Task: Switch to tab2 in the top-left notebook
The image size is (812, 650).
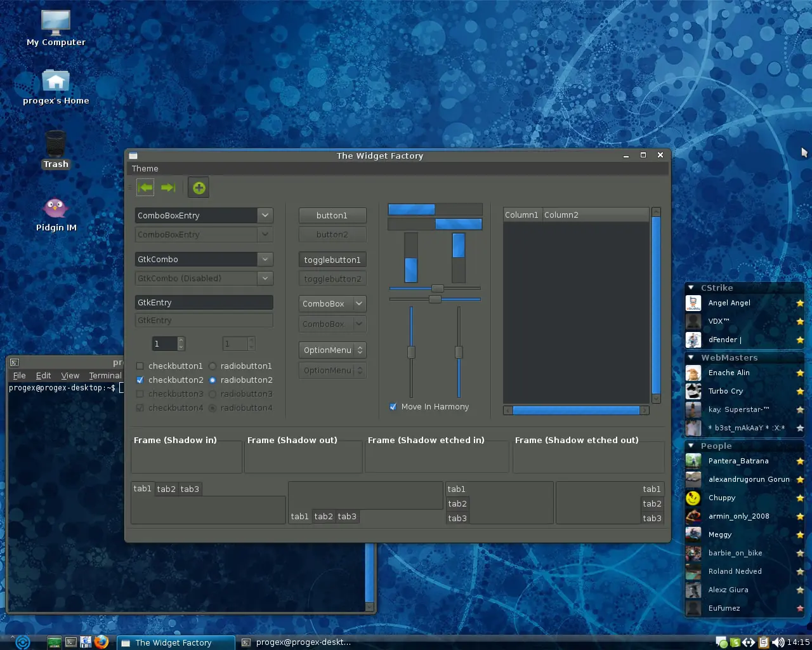Action: [166, 489]
